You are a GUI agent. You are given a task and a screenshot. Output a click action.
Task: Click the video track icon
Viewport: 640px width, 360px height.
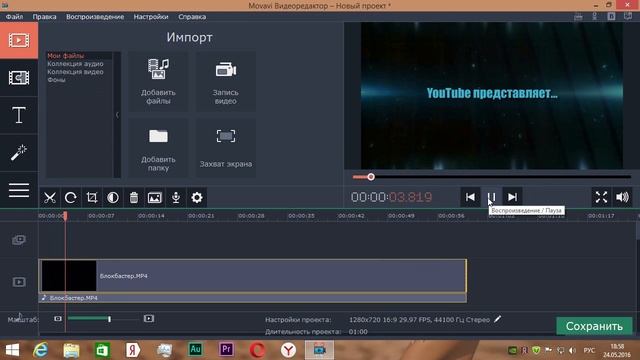point(19,282)
